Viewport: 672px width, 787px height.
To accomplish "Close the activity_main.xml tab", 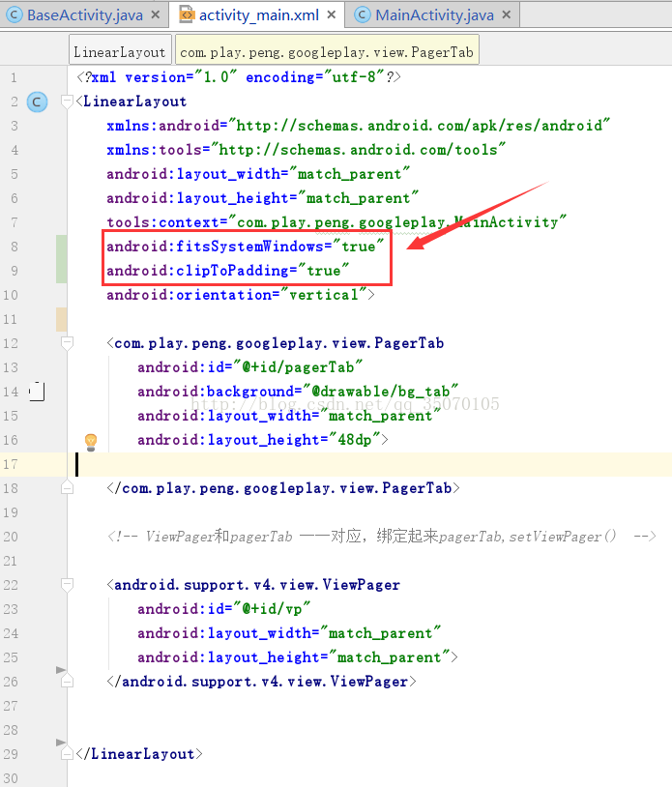I will (x=332, y=15).
